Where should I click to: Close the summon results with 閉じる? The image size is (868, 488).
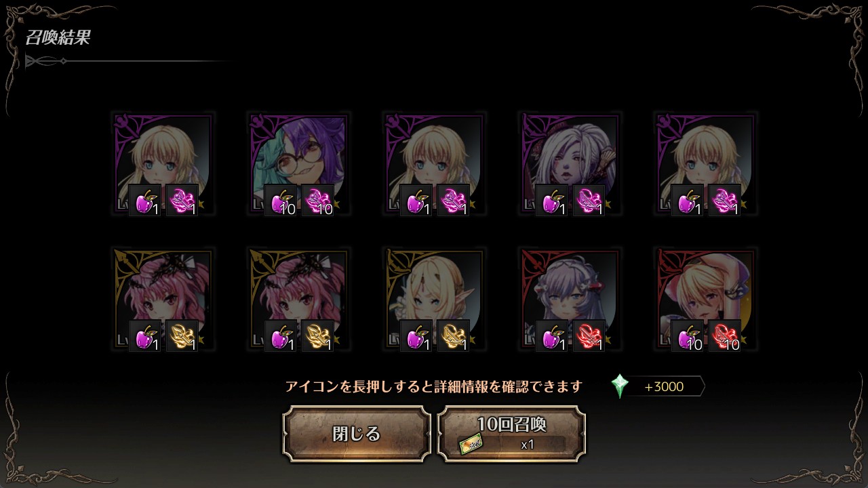pos(357,434)
